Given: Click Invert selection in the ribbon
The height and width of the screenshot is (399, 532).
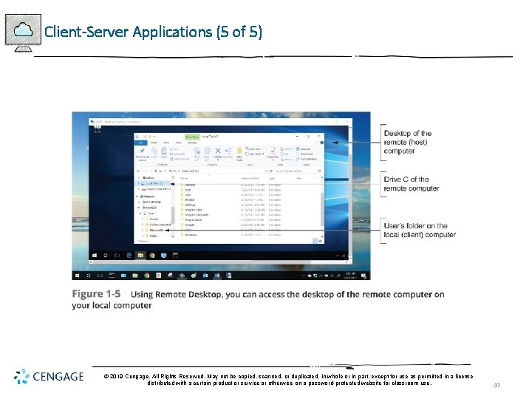Looking at the screenshot, I should 307,159.
